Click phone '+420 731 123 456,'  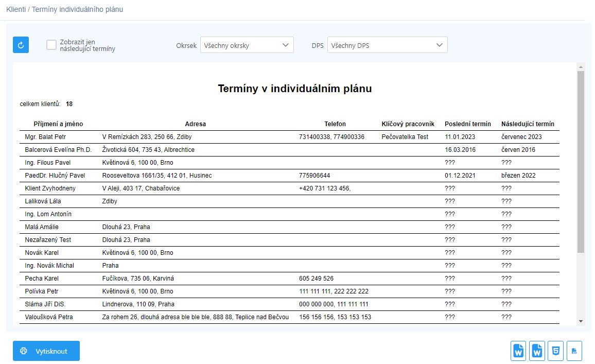[325, 188]
